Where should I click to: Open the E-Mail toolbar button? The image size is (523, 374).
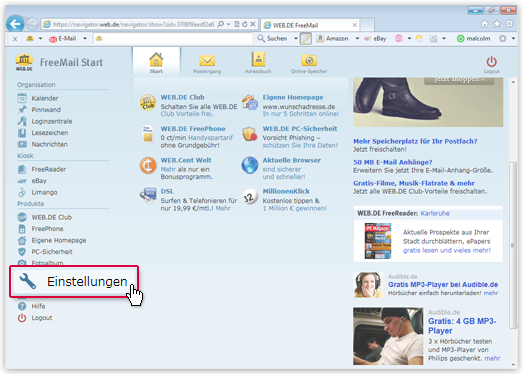[63, 39]
